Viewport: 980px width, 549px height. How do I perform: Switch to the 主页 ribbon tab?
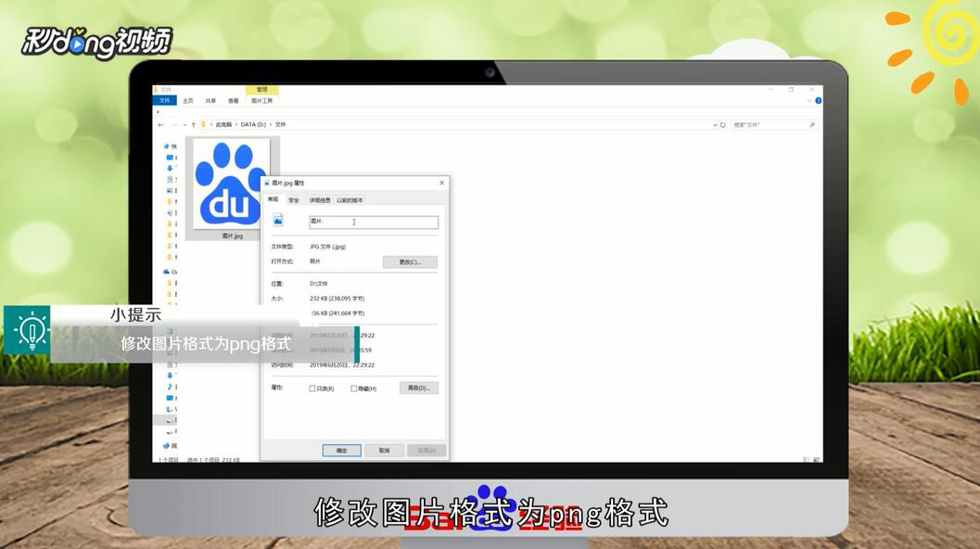click(188, 101)
